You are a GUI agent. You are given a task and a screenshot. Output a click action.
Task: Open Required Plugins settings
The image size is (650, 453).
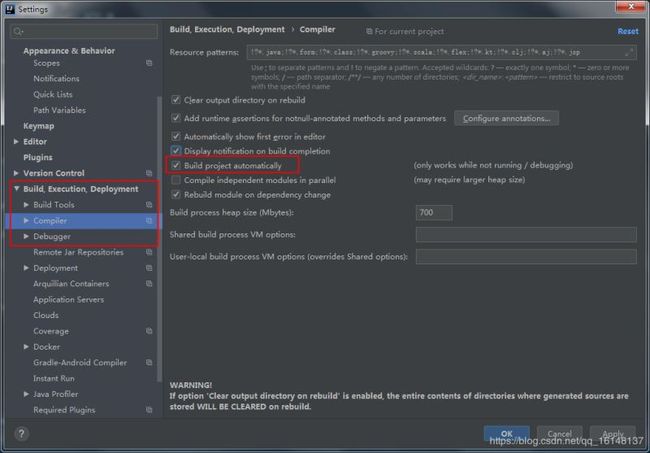64,410
